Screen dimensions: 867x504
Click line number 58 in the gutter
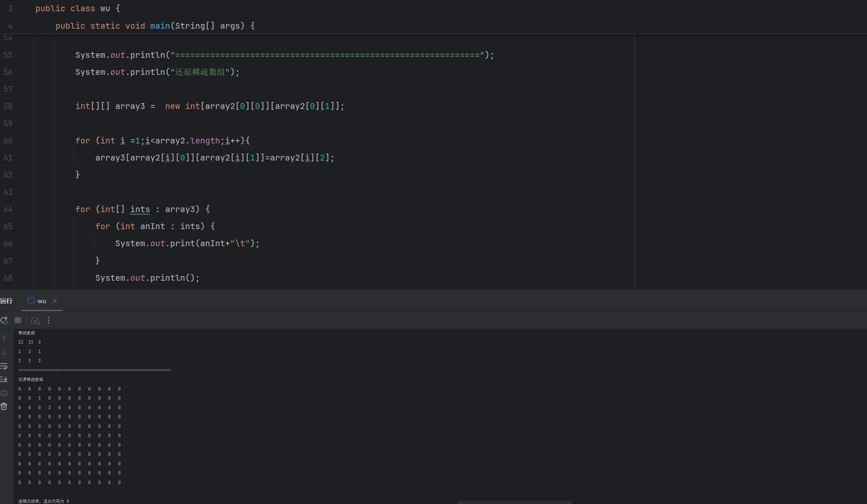pos(8,106)
